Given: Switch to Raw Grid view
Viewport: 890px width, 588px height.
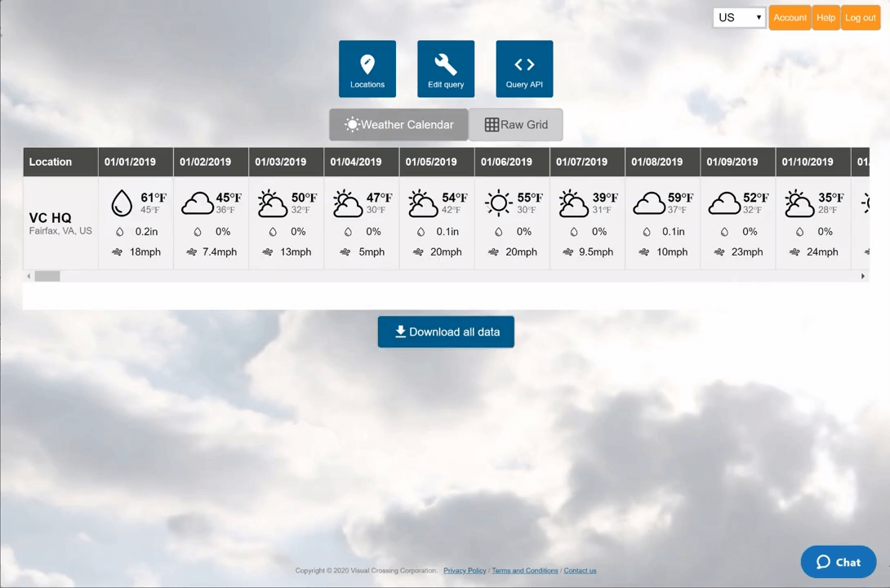Looking at the screenshot, I should tap(516, 125).
